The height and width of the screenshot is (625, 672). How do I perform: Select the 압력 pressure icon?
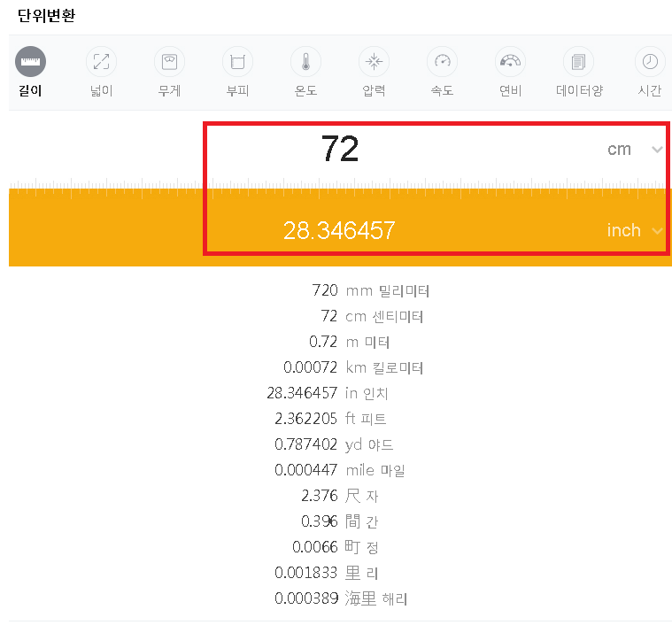374,62
